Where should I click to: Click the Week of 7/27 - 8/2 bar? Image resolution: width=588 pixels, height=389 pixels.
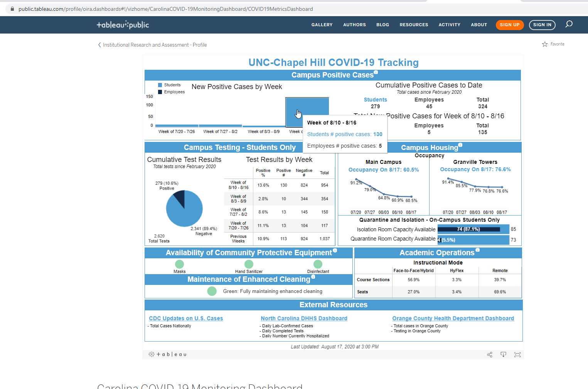[220, 126]
